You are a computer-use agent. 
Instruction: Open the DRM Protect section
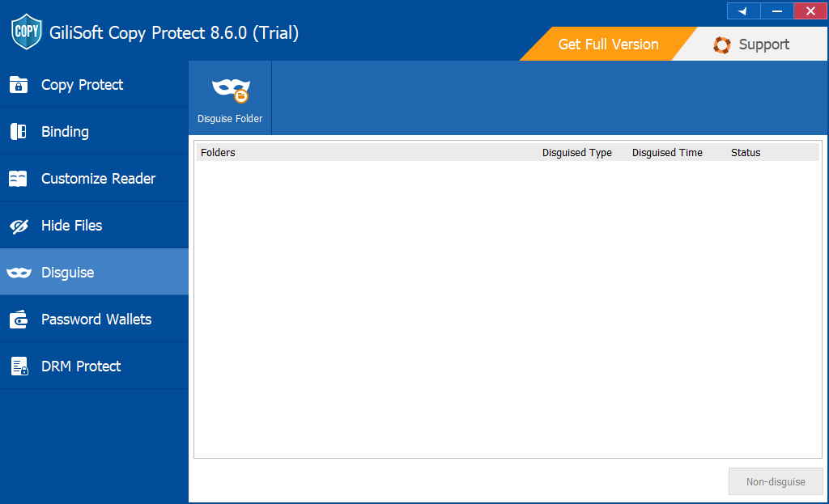[x=94, y=366]
